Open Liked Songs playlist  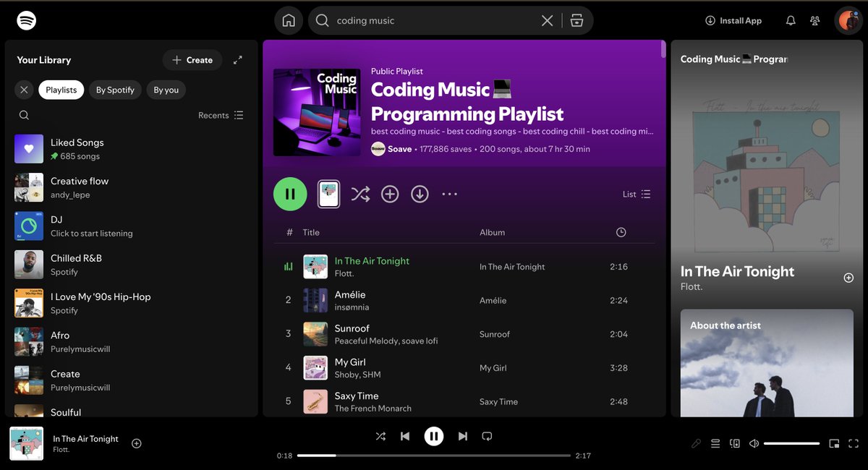[x=132, y=149]
